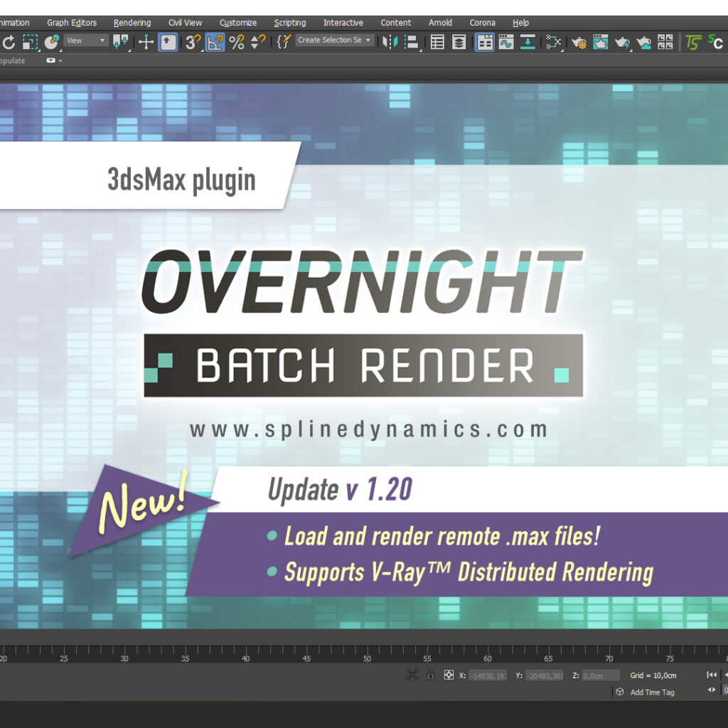Click the Go to Start playback button
Viewport: 728px width, 728px height.
711,675
